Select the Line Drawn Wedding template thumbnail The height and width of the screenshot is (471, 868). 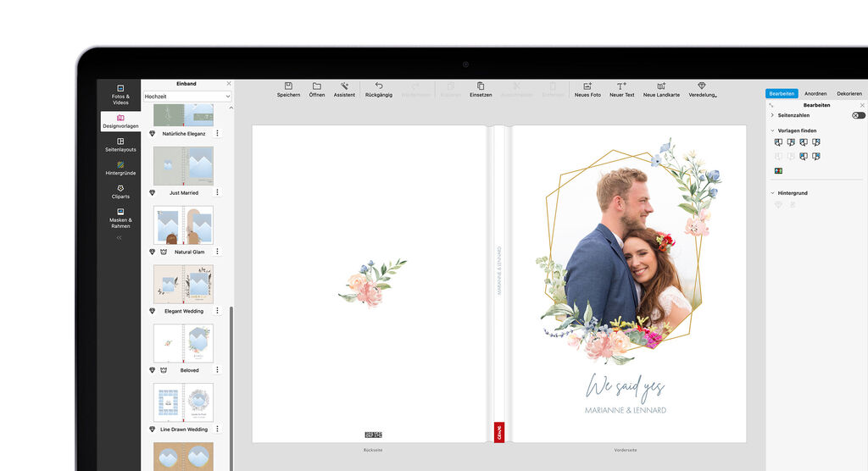[183, 403]
